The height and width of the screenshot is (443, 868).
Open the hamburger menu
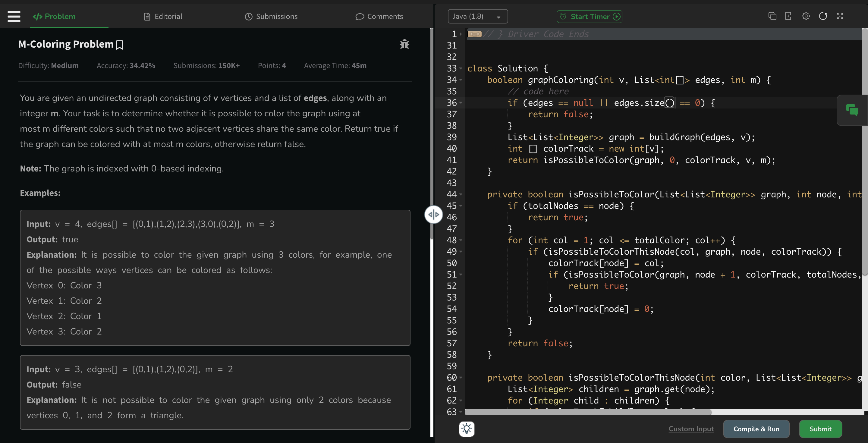[14, 16]
